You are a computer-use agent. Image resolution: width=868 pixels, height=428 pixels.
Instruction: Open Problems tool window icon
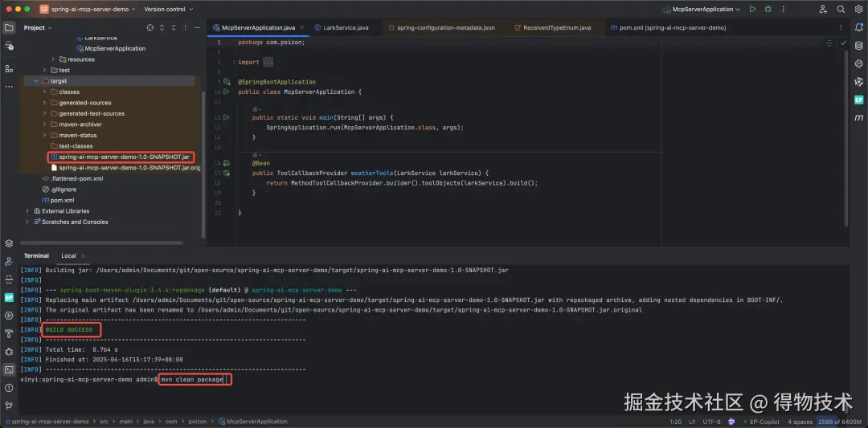point(9,388)
